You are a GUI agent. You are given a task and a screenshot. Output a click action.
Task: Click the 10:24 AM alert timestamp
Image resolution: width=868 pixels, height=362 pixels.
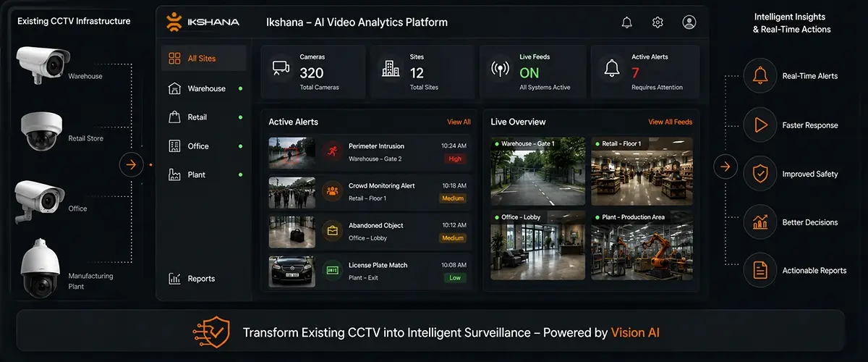click(x=454, y=146)
